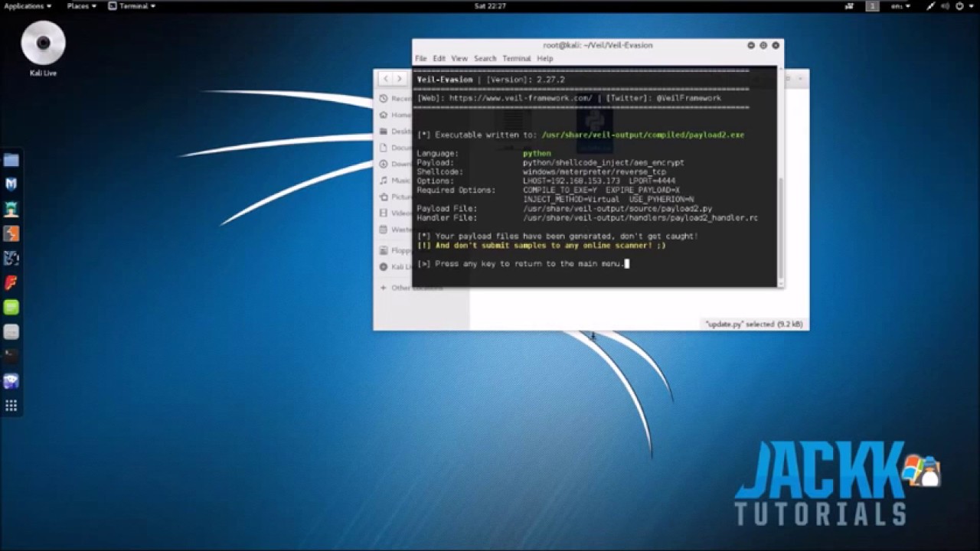
Task: Click 'windows/meterpreter/reverse_tcp' shellcode text
Action: (x=594, y=172)
